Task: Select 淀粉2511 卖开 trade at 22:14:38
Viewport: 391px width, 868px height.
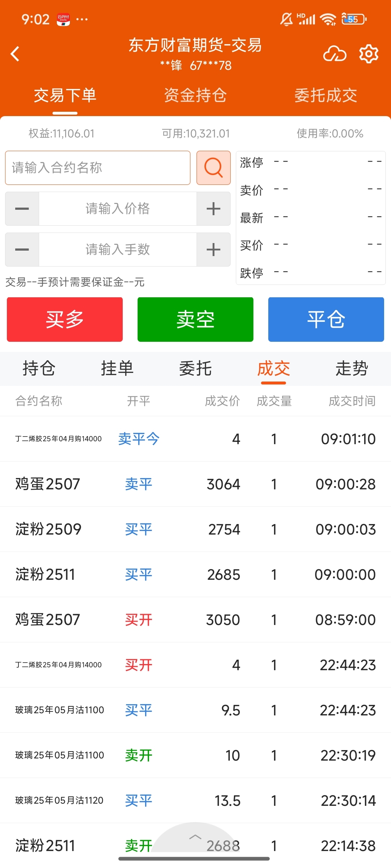Action: click(195, 846)
